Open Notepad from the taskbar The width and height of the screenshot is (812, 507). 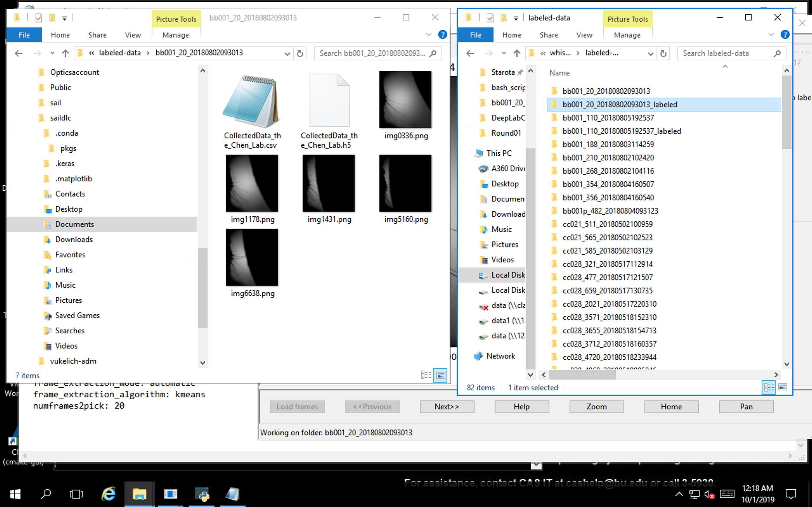coord(232,494)
